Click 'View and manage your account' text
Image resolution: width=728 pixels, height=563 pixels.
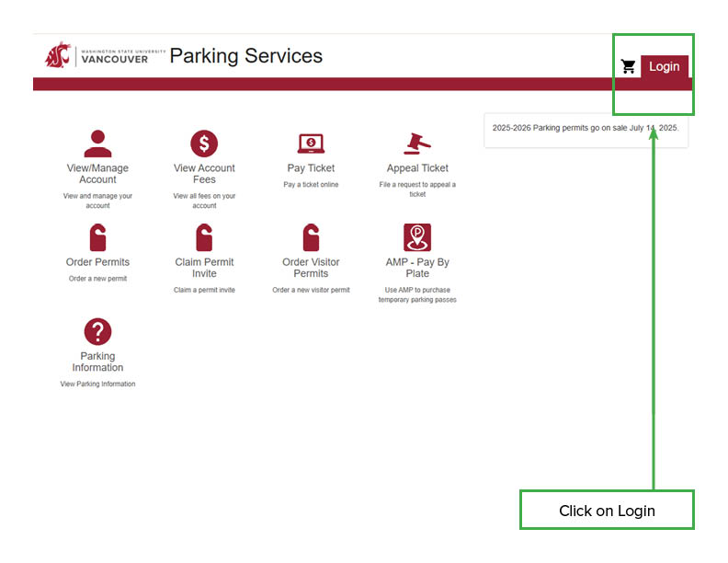point(97,201)
